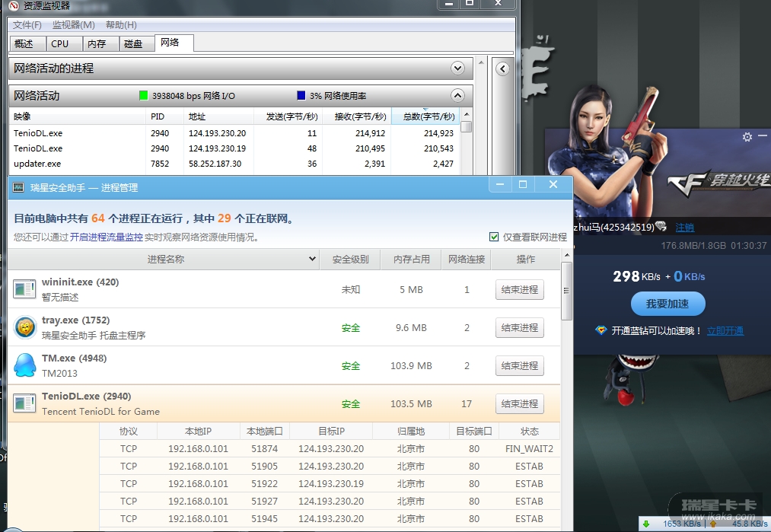The width and height of the screenshot is (771, 532).
Task: Click the Resource Monitor title bar icon
Action: (x=12, y=6)
